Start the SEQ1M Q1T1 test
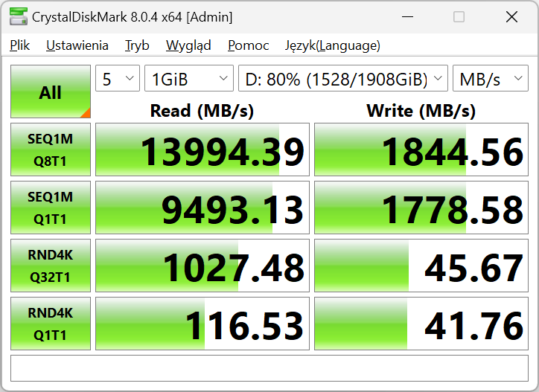539x392 pixels. (x=51, y=208)
